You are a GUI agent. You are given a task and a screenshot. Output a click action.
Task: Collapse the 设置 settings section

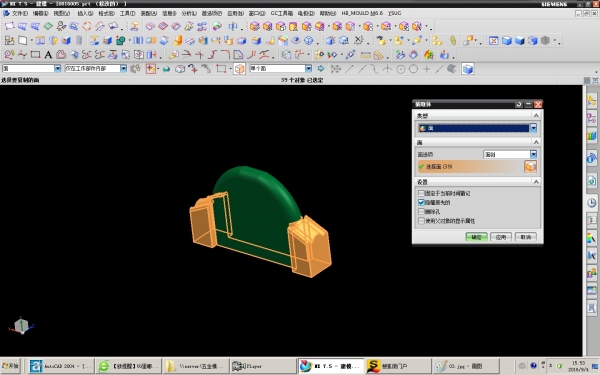point(536,181)
